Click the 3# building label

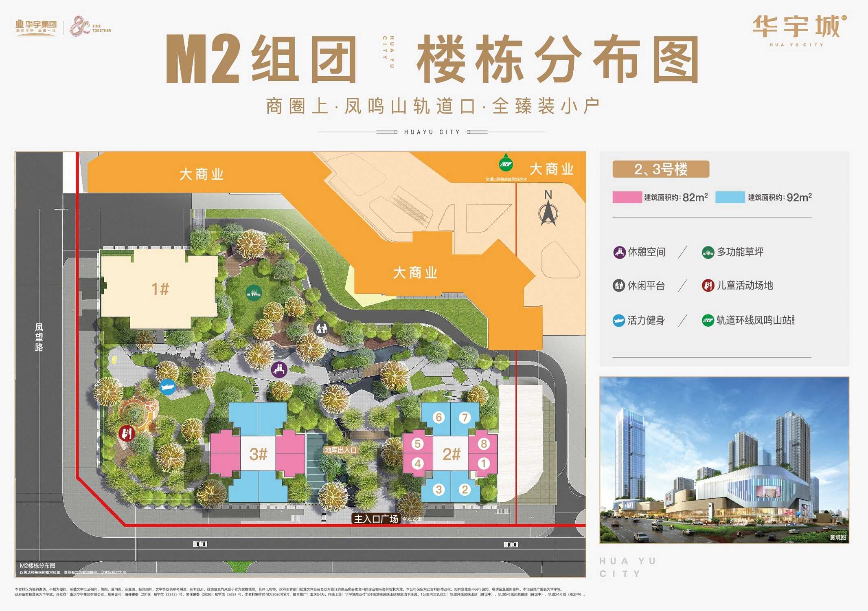(x=258, y=454)
